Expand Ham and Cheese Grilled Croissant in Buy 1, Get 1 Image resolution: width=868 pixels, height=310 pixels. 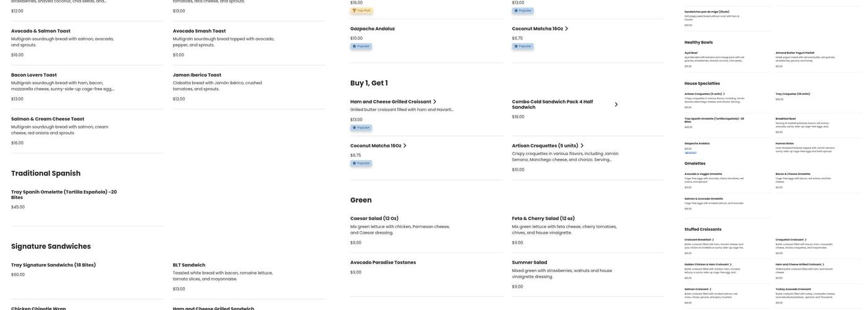(x=435, y=102)
